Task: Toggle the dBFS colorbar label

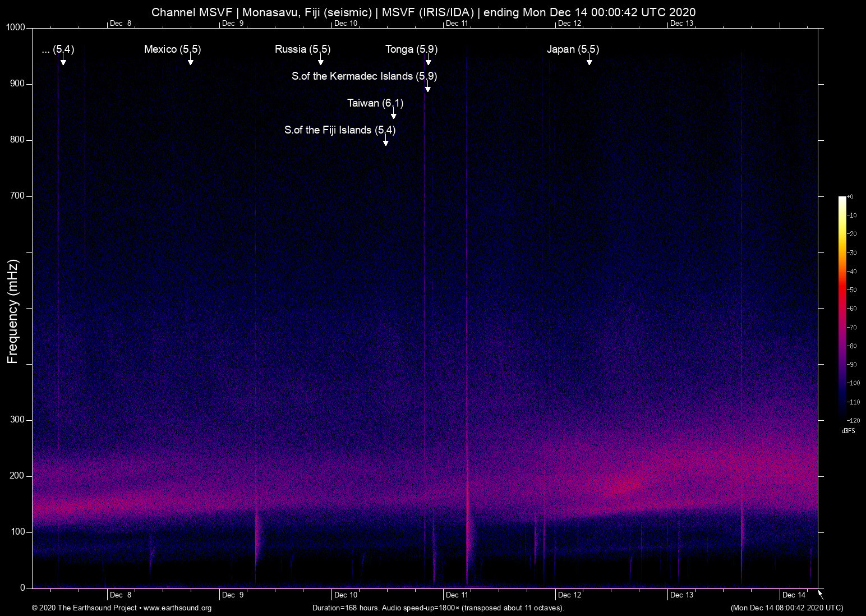Action: (x=848, y=431)
